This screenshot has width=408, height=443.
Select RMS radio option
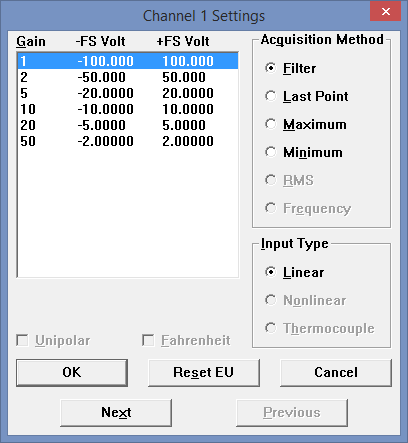pyautogui.click(x=289, y=180)
